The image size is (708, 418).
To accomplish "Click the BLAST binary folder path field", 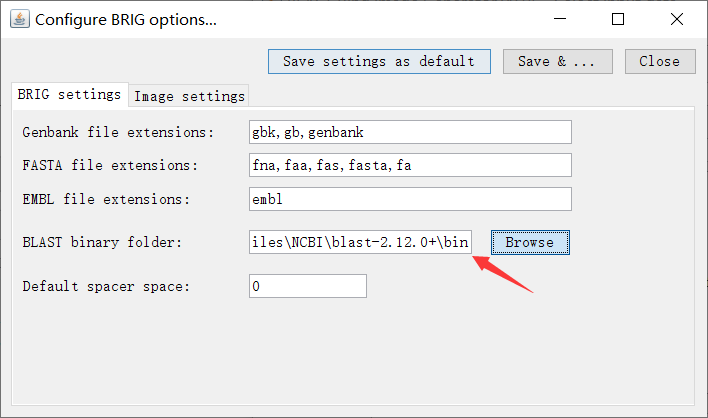I will [x=360, y=242].
